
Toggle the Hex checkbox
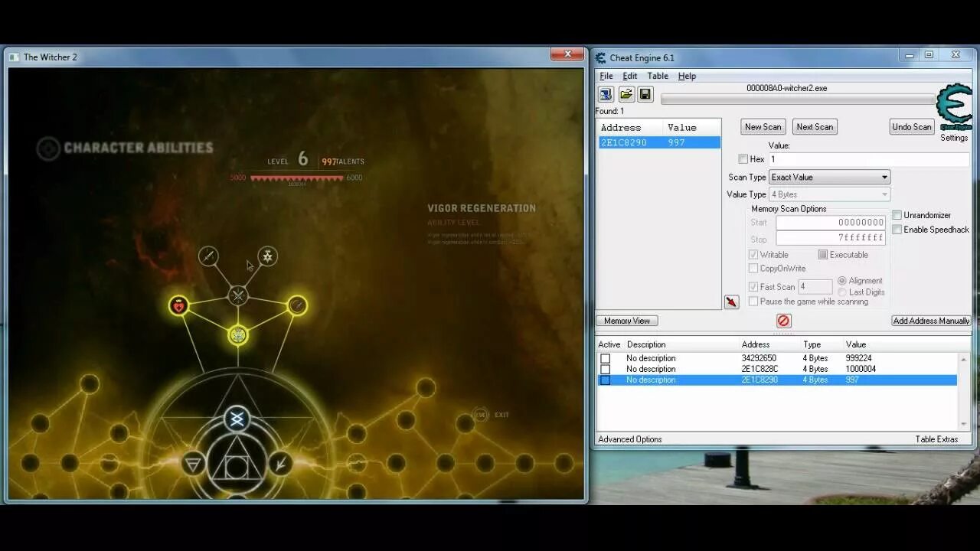tap(743, 159)
